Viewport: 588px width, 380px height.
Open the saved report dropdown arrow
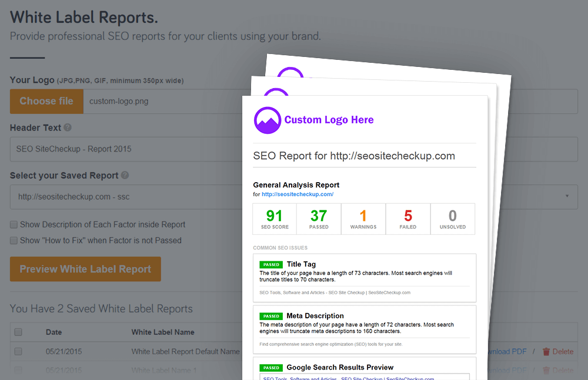(x=567, y=196)
